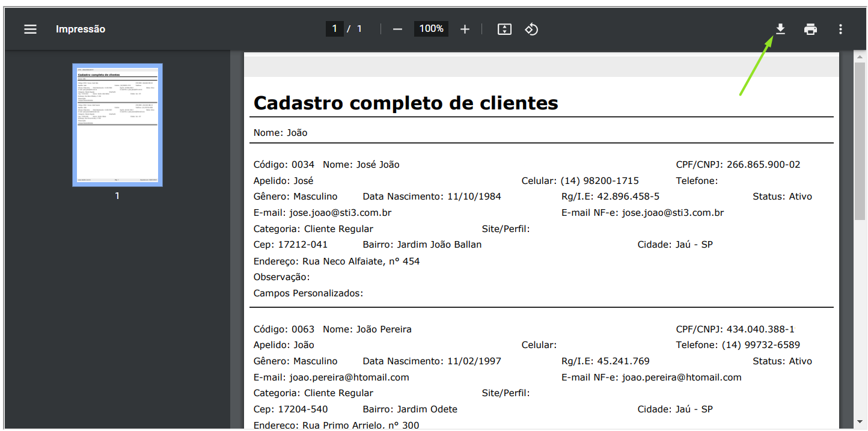Click the 'Impressão' title text
The width and height of the screenshot is (868, 431).
tap(81, 29)
